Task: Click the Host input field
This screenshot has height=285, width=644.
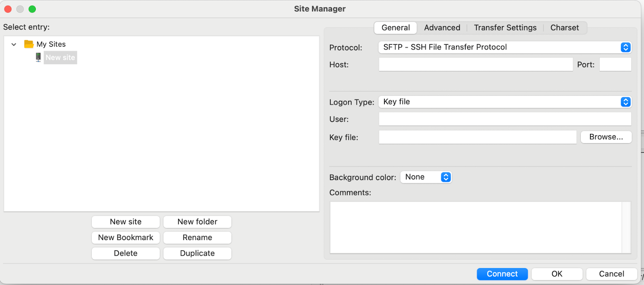Action: [476, 64]
